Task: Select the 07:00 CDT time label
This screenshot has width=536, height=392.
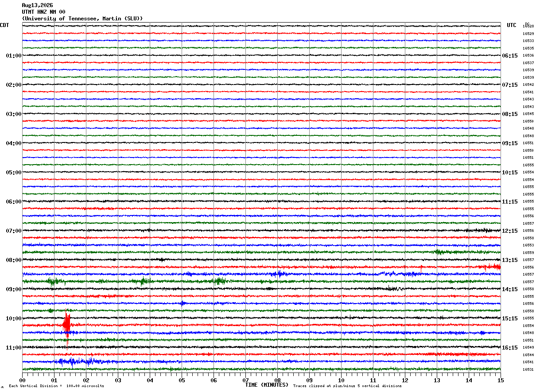Action: point(14,231)
